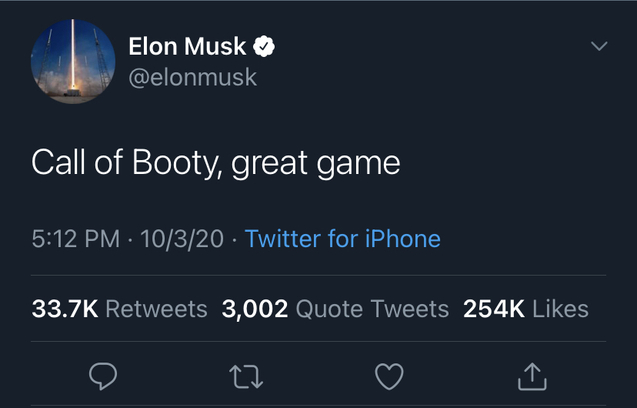Show the 254K likes number
The height and width of the screenshot is (408, 637).
tap(494, 309)
